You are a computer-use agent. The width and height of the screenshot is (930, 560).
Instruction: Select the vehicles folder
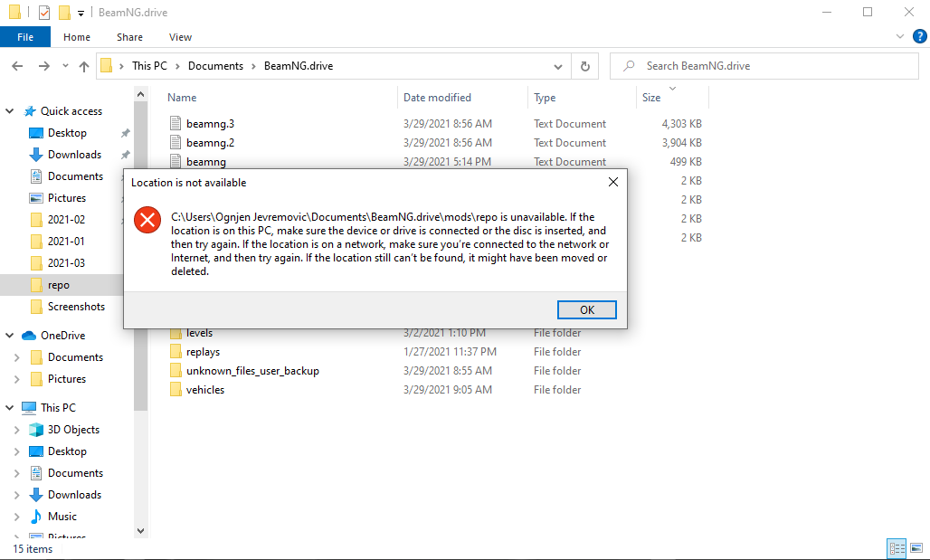pos(205,390)
